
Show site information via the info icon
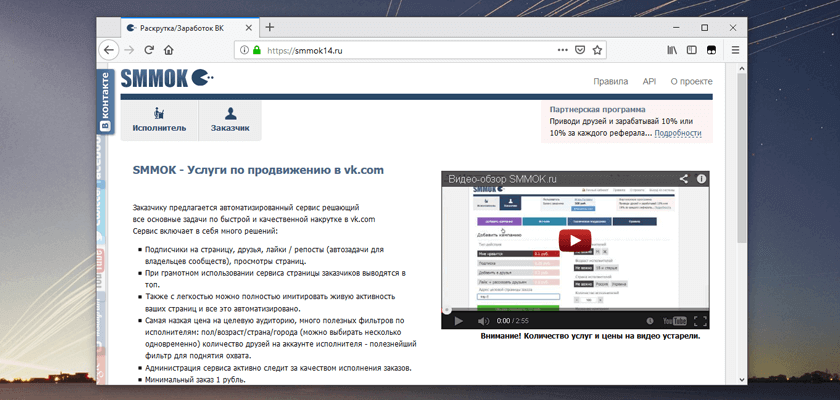244,50
